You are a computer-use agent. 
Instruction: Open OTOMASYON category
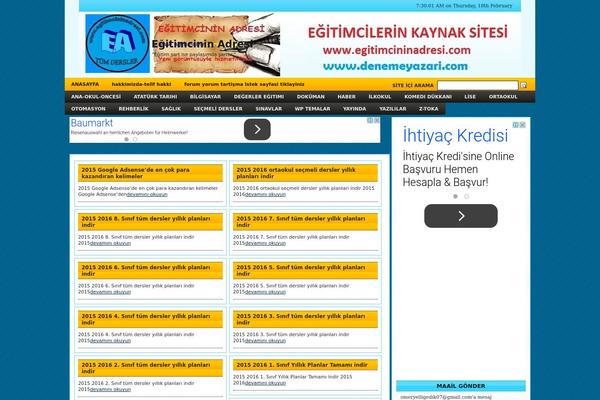88,109
